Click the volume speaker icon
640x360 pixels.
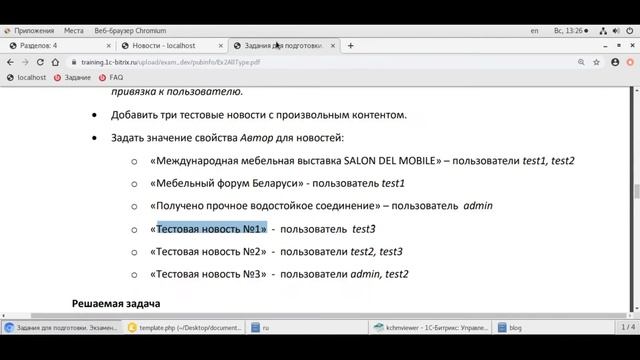(616, 31)
